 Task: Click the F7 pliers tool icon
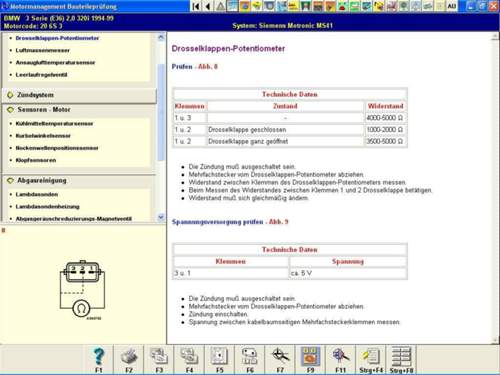pos(280,357)
